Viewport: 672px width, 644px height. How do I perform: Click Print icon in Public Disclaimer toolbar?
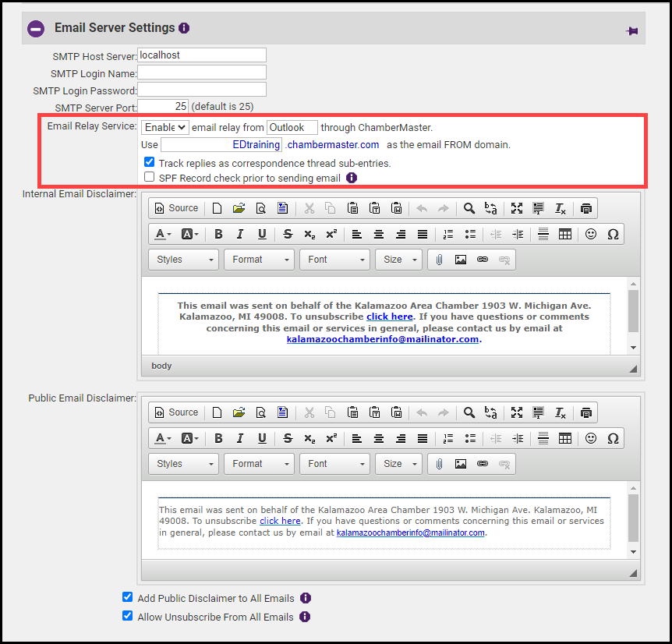pos(586,412)
